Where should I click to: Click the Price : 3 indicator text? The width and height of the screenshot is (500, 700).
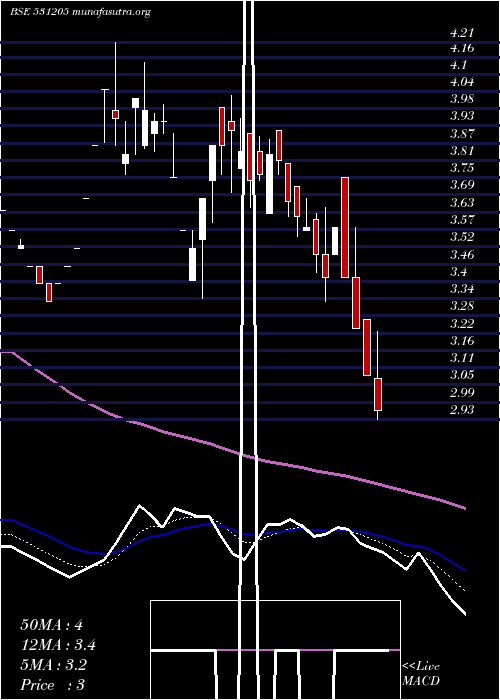coord(52,685)
